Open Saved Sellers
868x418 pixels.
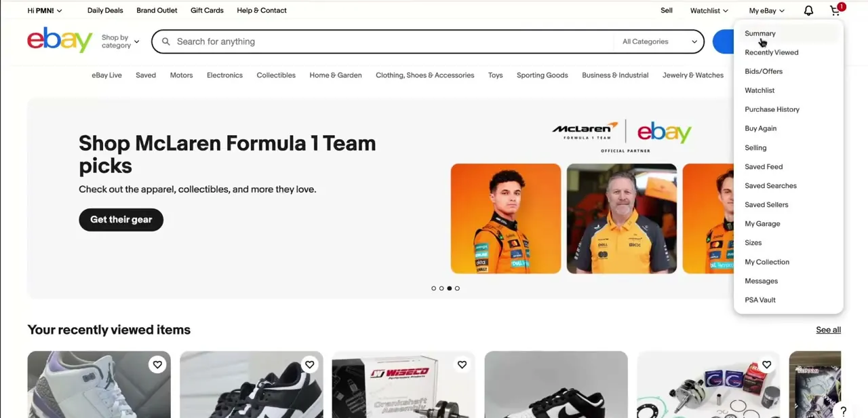tap(766, 204)
